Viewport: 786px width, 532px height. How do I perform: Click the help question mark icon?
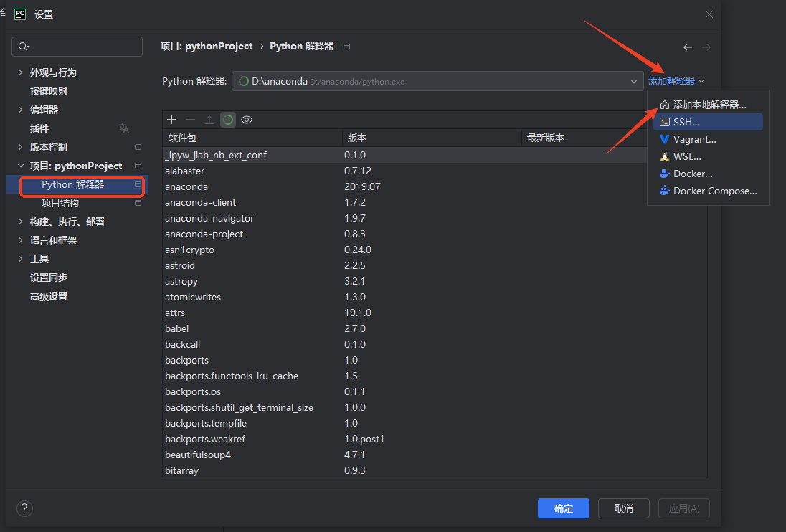[24, 508]
